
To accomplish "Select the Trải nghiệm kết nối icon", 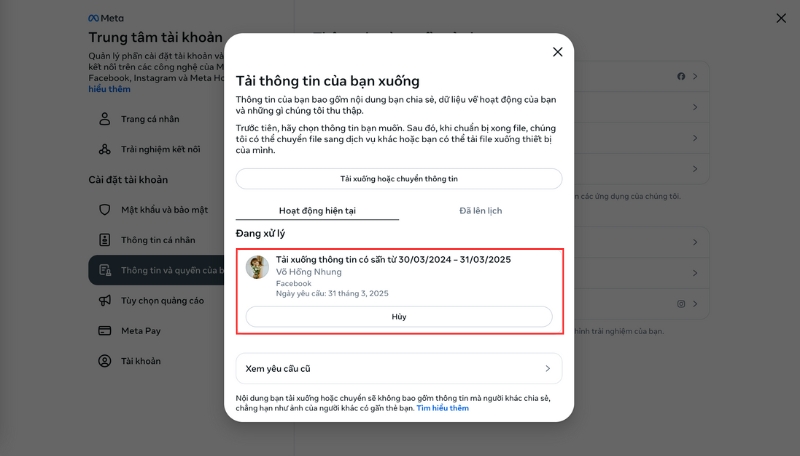I will (105, 149).
